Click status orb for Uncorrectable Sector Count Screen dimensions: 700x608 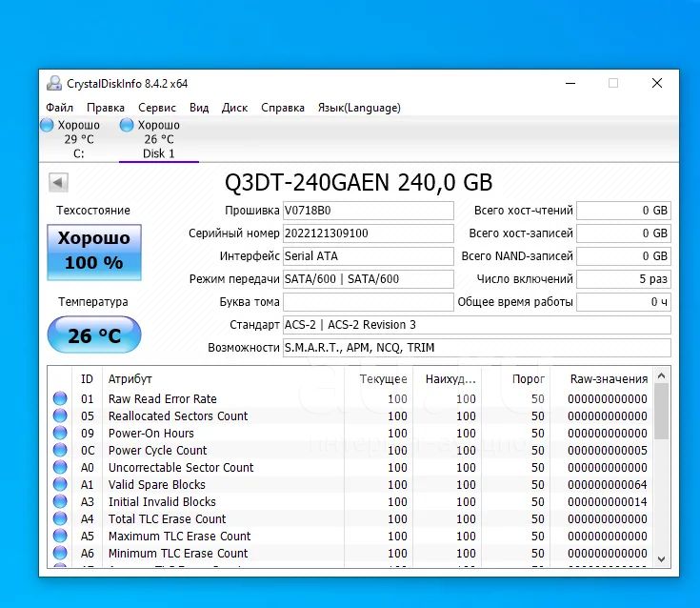pyautogui.click(x=60, y=467)
